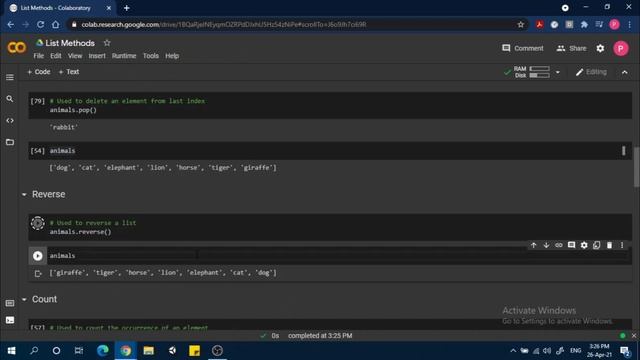Open the Windows notification center

(625, 351)
